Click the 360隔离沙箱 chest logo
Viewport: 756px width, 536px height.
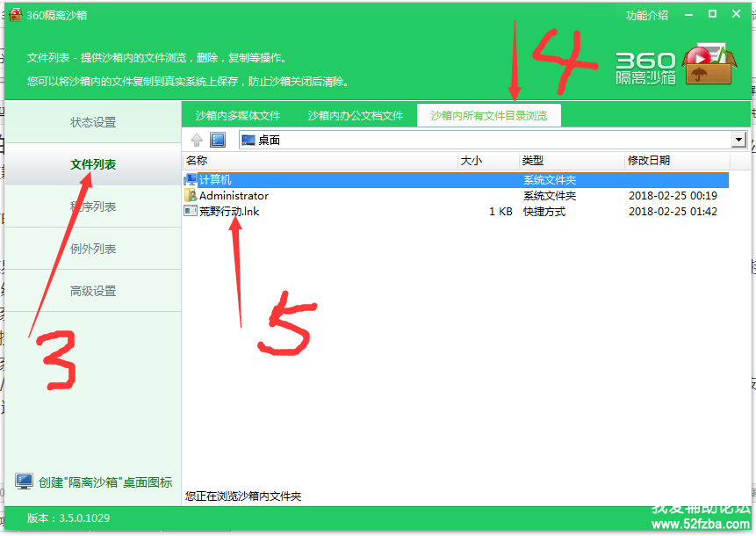[709, 65]
